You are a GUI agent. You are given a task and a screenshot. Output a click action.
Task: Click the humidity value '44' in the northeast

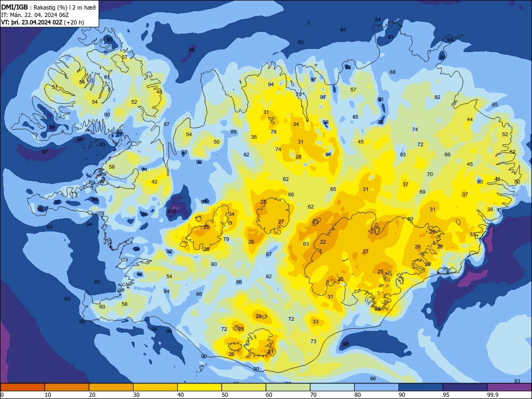[470, 119]
